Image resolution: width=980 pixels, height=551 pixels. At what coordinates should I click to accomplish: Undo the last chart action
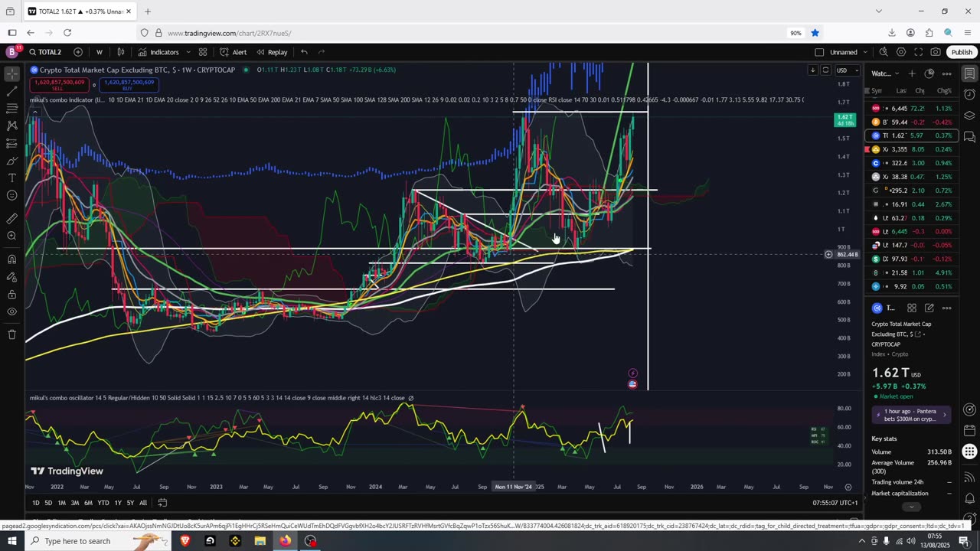click(304, 52)
